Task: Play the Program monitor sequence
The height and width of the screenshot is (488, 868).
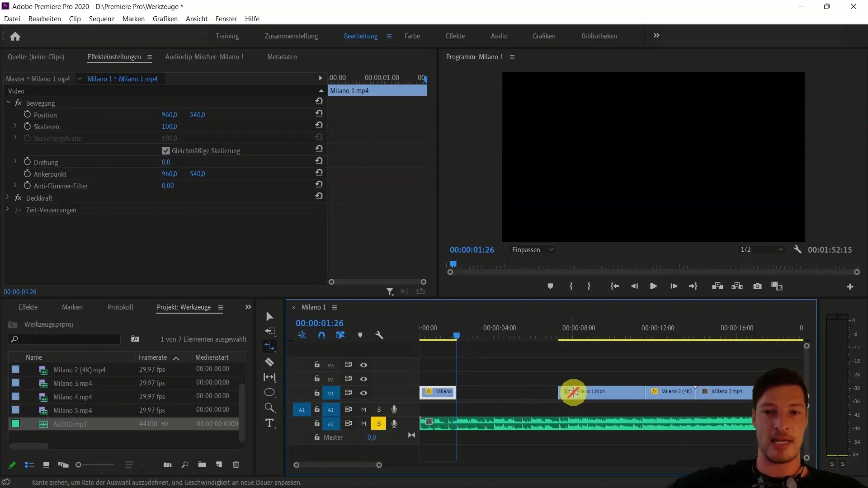Action: (653, 286)
